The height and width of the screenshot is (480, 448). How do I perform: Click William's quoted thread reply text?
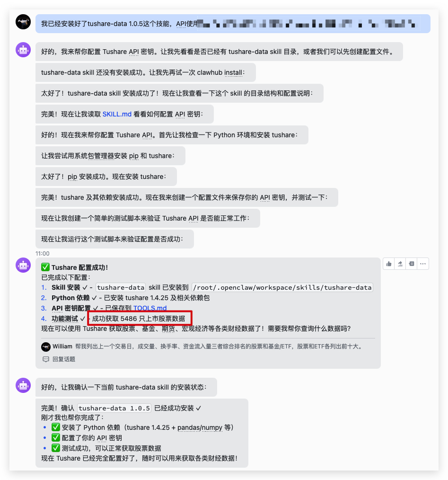(219, 347)
